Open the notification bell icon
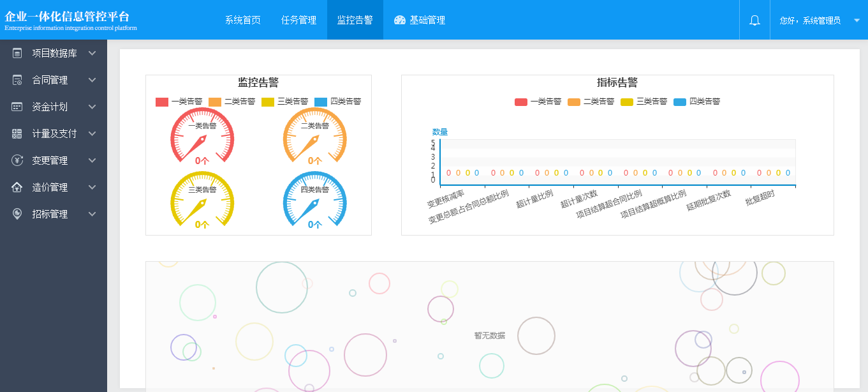868x392 pixels. pos(754,20)
